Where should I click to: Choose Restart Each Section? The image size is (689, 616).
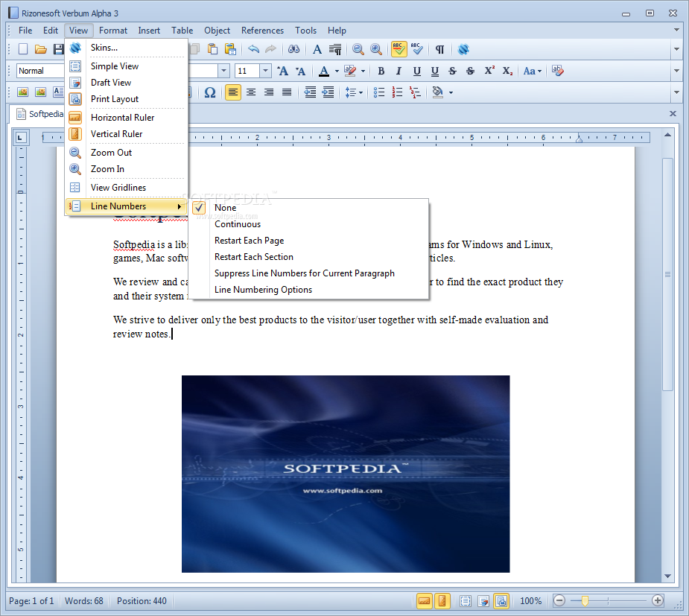[310, 257]
